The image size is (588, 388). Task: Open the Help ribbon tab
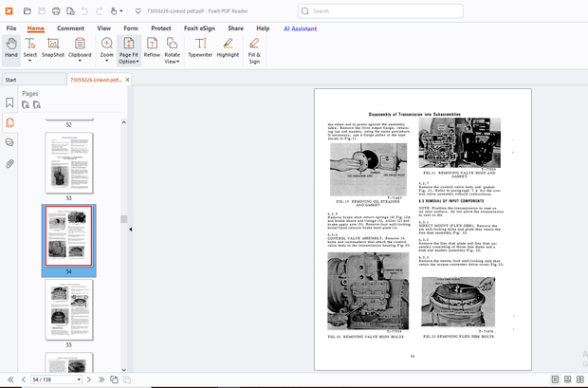coord(263,28)
